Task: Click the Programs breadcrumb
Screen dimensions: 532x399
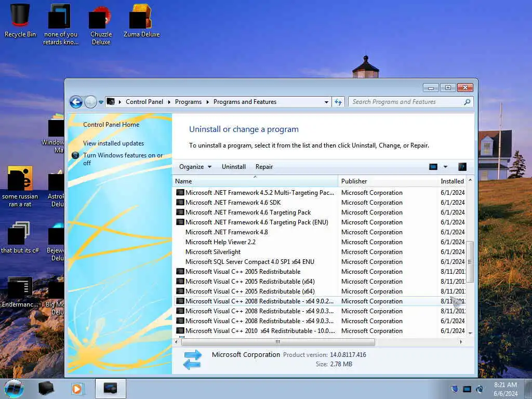Action: 188,102
